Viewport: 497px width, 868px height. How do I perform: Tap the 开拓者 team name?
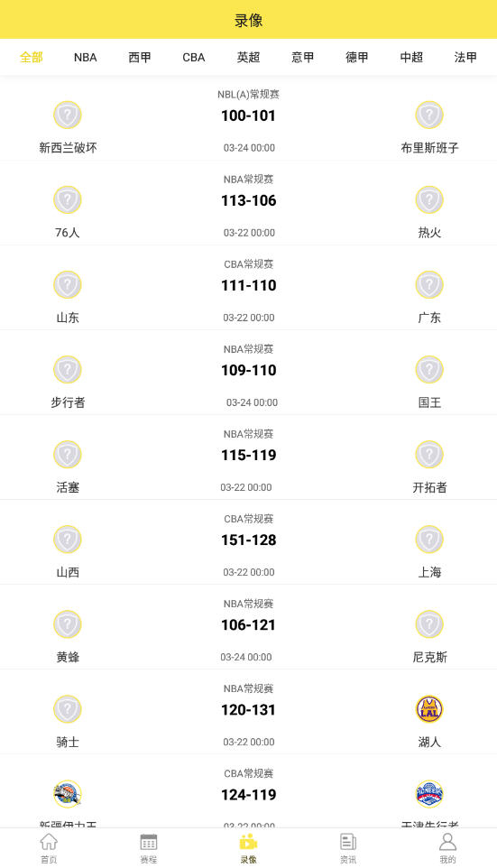click(x=429, y=487)
